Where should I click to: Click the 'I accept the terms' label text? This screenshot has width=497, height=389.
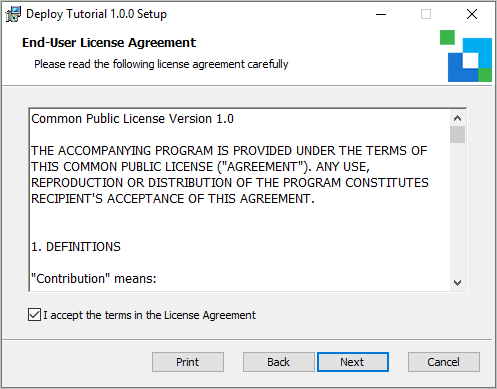pyautogui.click(x=149, y=315)
